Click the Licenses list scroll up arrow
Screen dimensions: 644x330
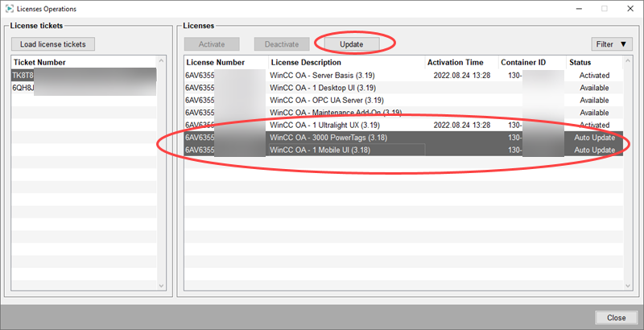[x=628, y=61]
